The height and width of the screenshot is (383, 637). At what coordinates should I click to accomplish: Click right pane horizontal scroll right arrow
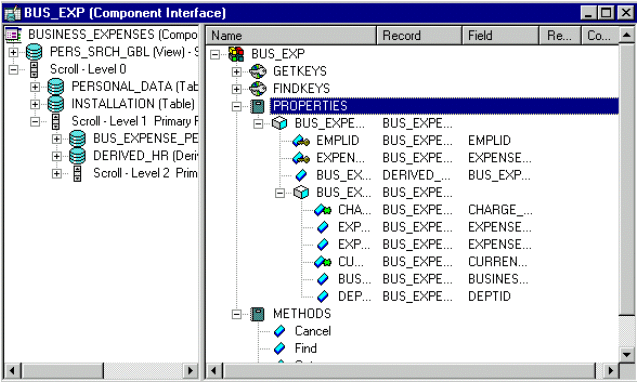point(610,370)
